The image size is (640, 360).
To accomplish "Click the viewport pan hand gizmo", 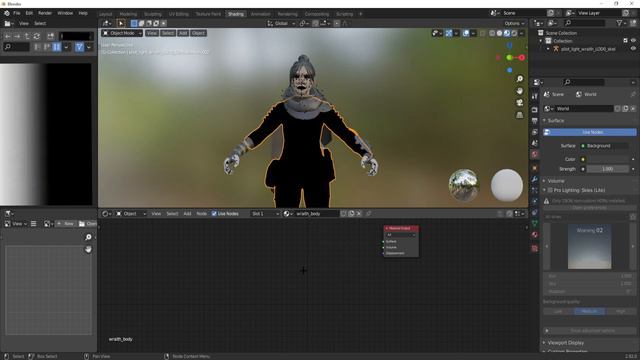I will 520,91.
